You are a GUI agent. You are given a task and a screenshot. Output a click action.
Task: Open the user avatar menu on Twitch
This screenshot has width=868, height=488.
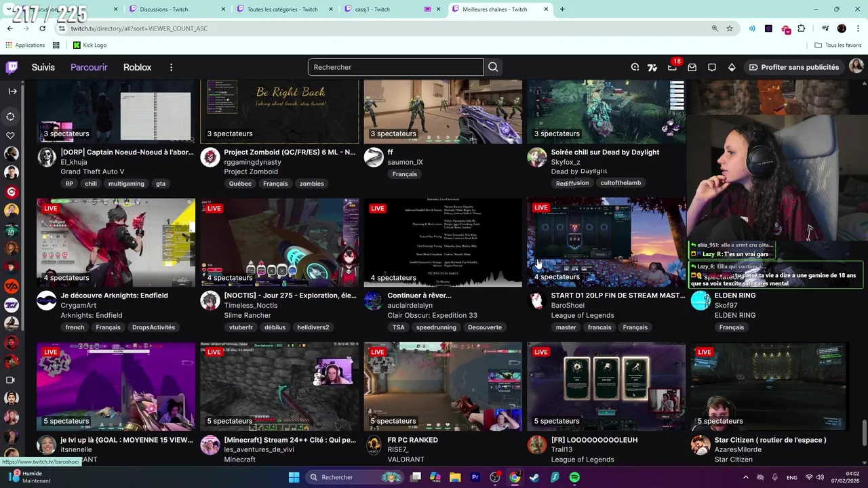coord(856,66)
